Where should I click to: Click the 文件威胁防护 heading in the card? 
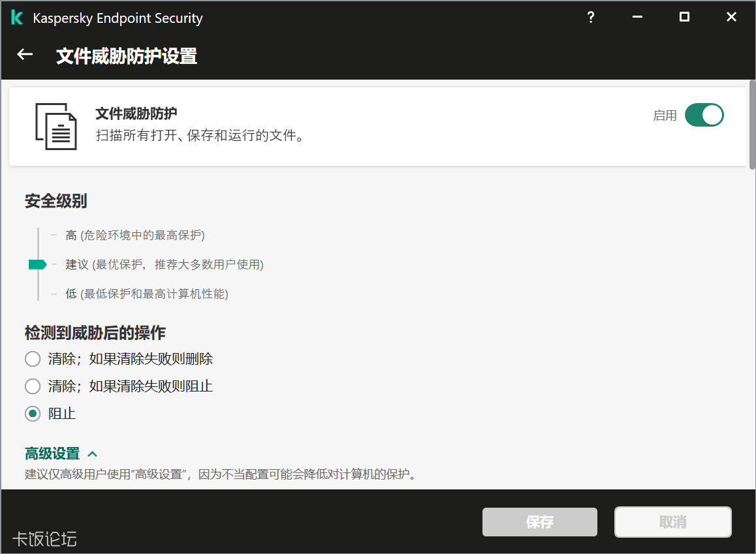click(x=136, y=114)
